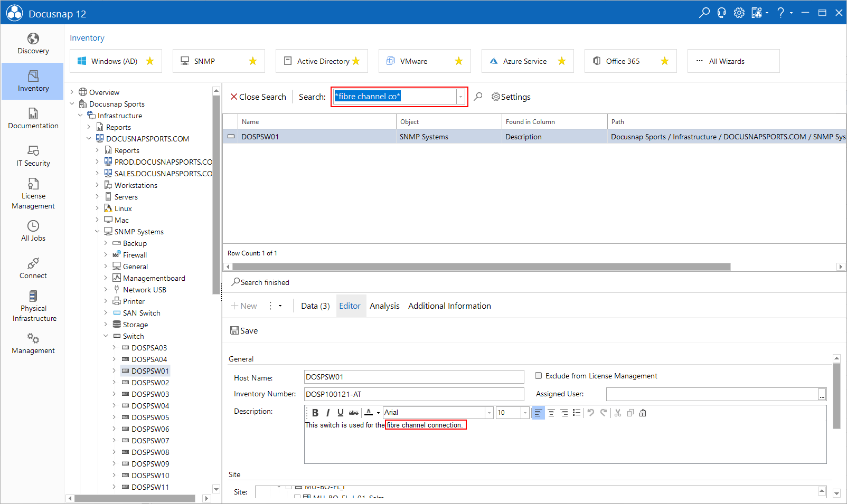The image size is (847, 504).
Task: Click the tree panel vertical scrollbar
Action: 216,195
